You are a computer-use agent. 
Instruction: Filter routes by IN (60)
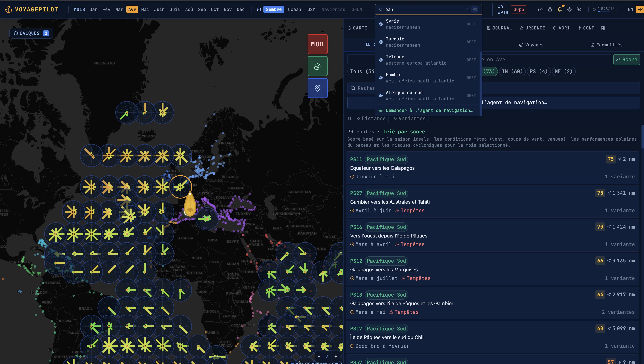(512, 71)
